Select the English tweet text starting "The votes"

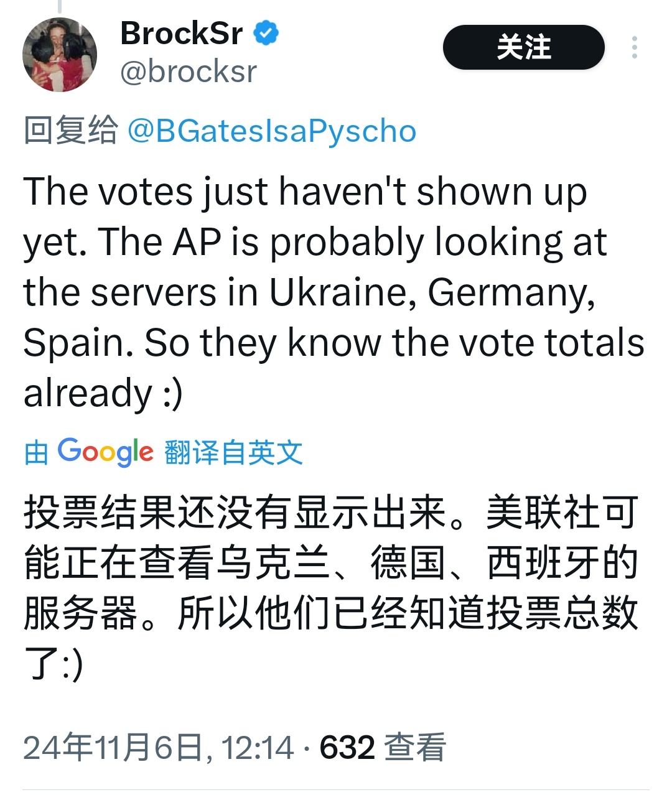pyautogui.click(x=334, y=292)
